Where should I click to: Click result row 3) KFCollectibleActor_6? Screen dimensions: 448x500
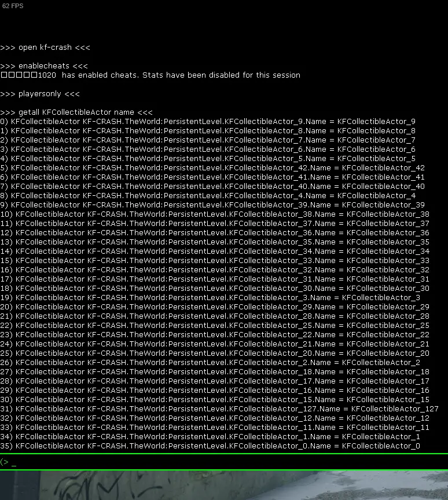tap(208, 149)
